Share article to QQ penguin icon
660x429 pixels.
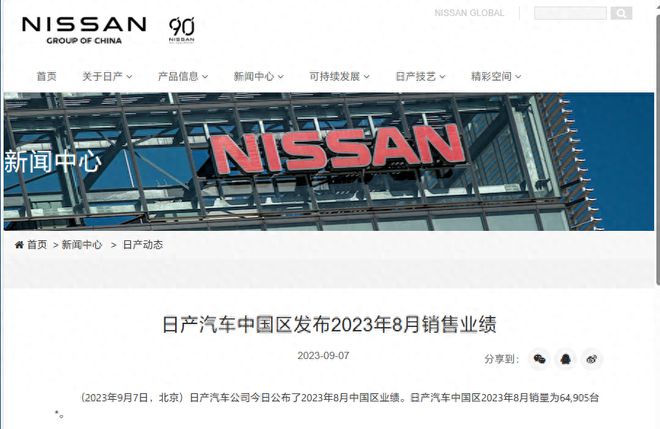tap(566, 359)
